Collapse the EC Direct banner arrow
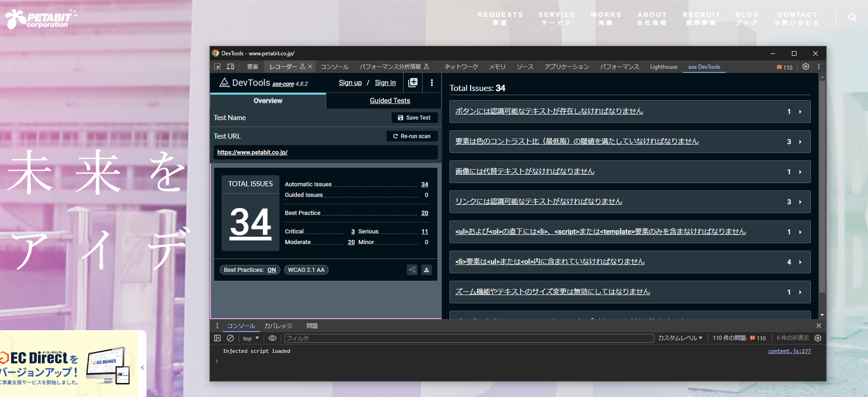Screen dimensions: 868x397 pyautogui.click(x=142, y=368)
